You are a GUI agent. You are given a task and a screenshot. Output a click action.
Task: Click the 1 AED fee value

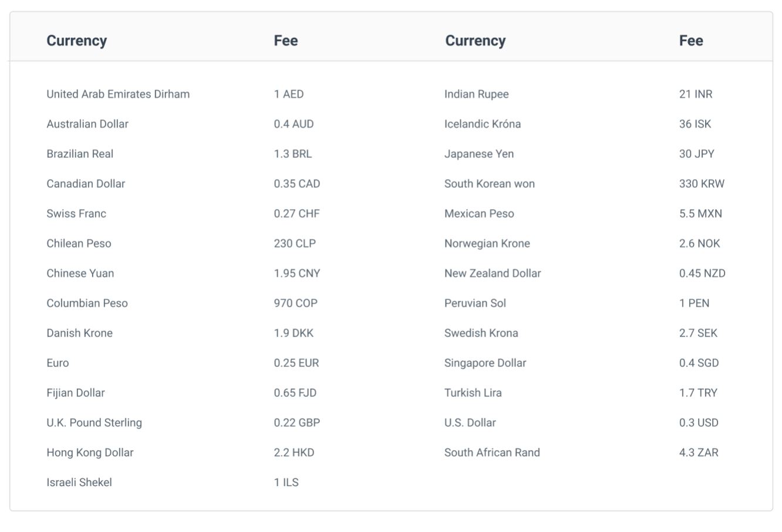click(x=289, y=94)
